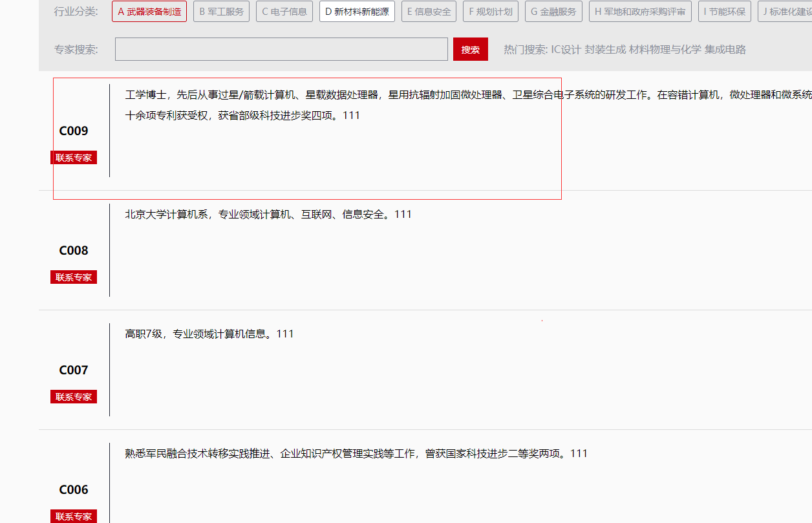Click the 工学博士 description of C009
Viewport: 812px width, 523px height.
tap(468, 105)
